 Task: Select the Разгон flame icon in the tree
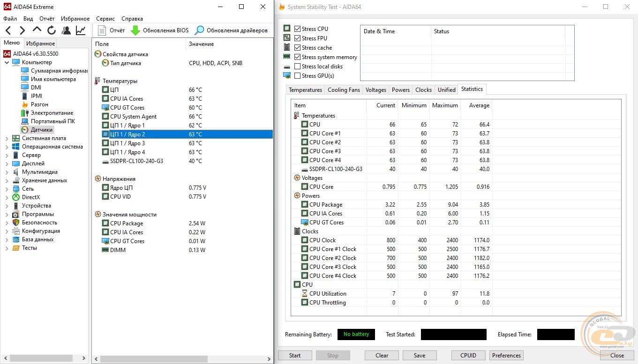pos(25,104)
